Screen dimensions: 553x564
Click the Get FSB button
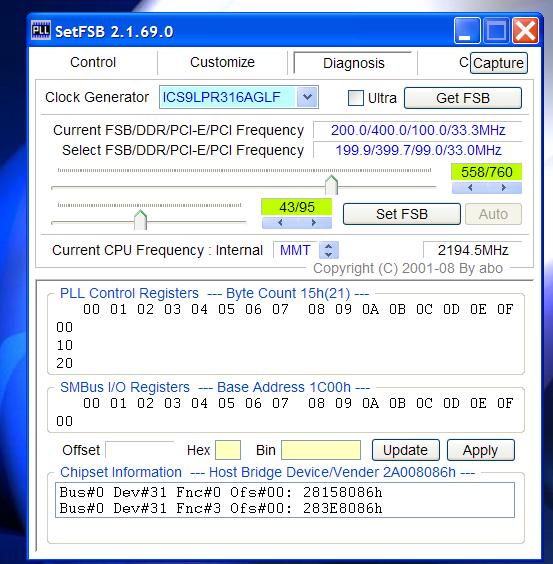coord(463,98)
